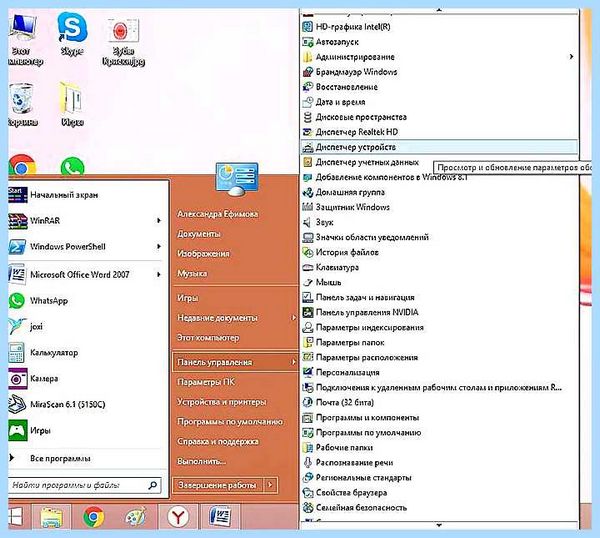Open Музыка link in Start menu
The image size is (600, 538).
coord(192,273)
